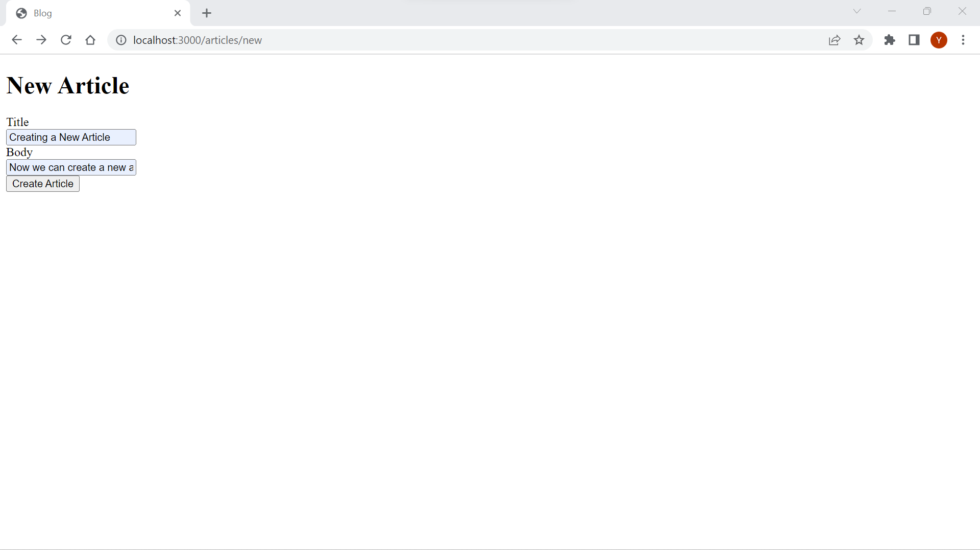Focus the Body input field
The image size is (980, 550).
[x=71, y=167]
